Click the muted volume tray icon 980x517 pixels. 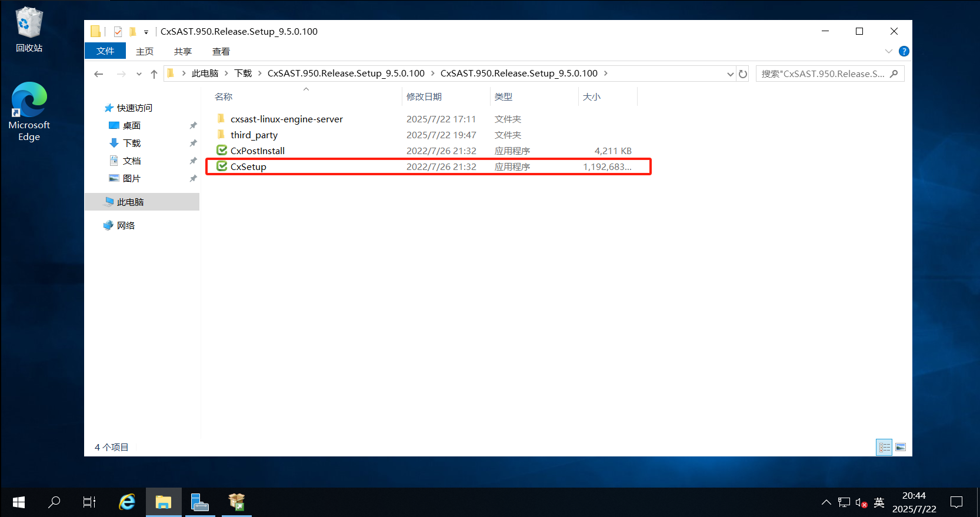click(861, 502)
